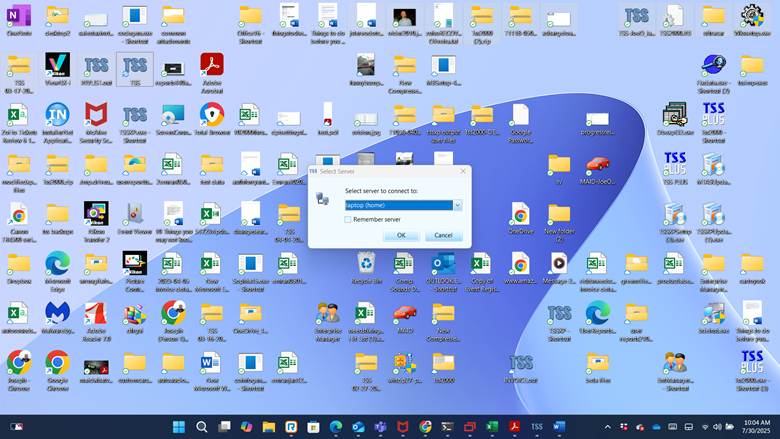The width and height of the screenshot is (780, 439).
Task: Select the Nikon Picture Control desktop shortcut
Action: point(135,271)
